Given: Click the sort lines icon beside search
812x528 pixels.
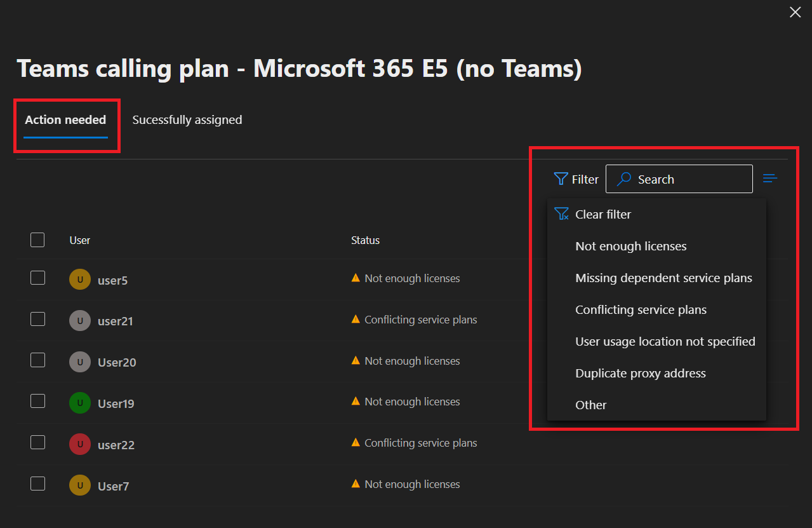Looking at the screenshot, I should (769, 179).
